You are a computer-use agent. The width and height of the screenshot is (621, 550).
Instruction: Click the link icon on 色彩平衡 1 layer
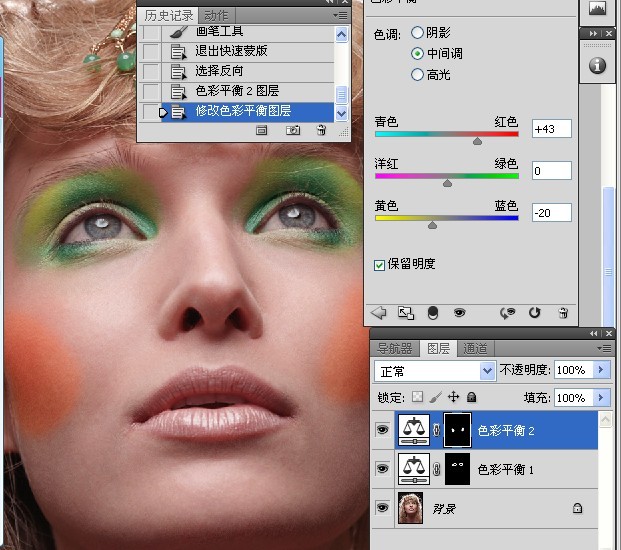(x=436, y=469)
